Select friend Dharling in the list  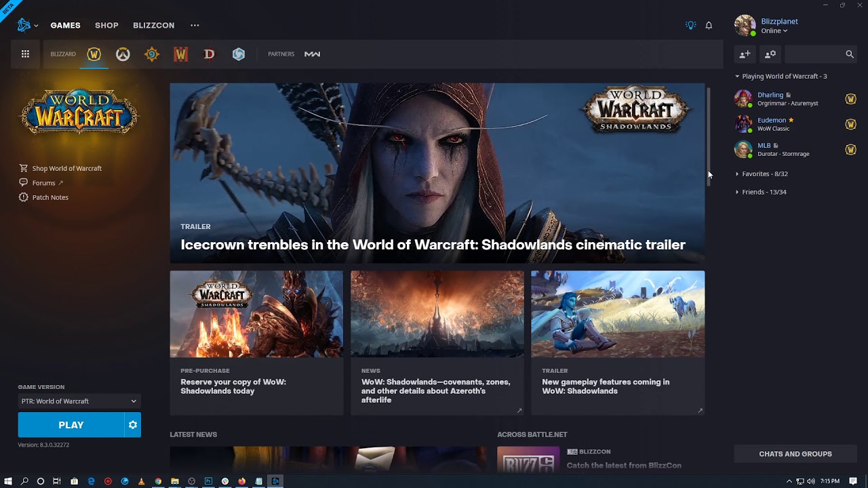click(x=795, y=99)
